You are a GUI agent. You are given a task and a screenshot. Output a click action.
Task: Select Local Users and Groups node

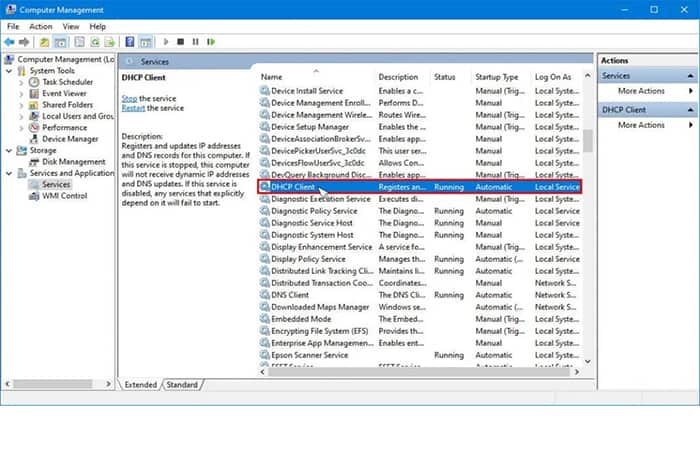pyautogui.click(x=78, y=116)
